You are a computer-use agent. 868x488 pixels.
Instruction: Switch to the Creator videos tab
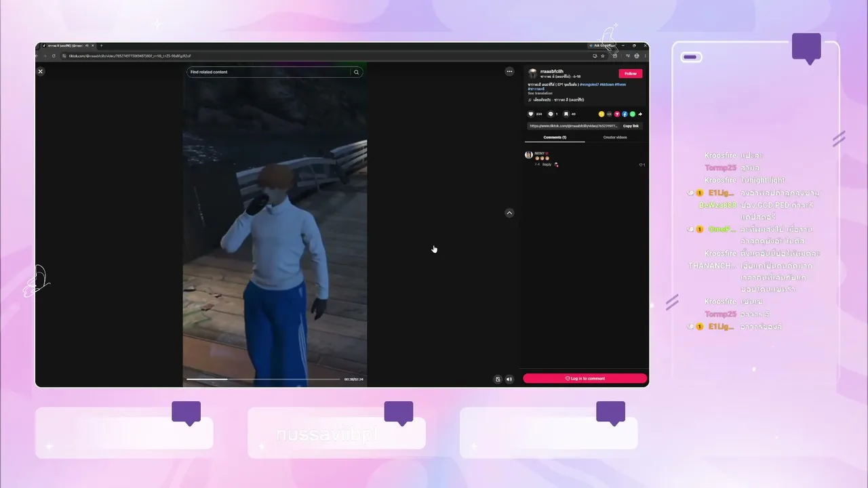615,138
